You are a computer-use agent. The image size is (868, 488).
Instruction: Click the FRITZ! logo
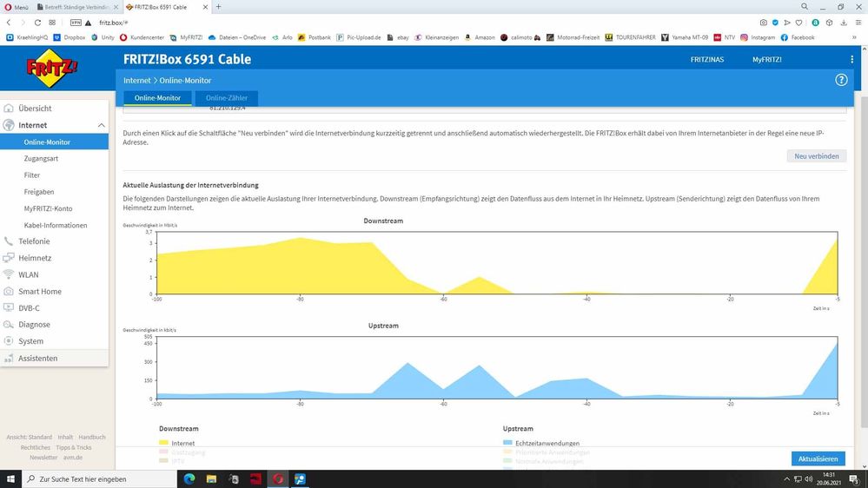pos(51,68)
